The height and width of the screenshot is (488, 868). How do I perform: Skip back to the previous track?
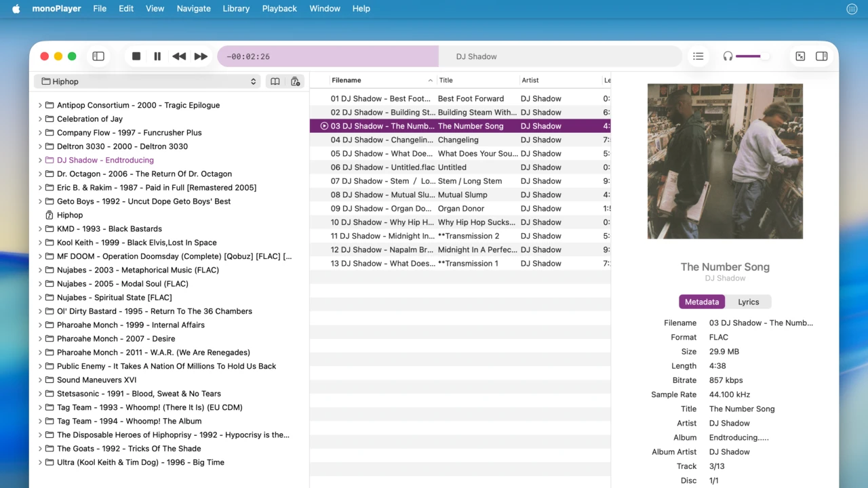coord(179,56)
